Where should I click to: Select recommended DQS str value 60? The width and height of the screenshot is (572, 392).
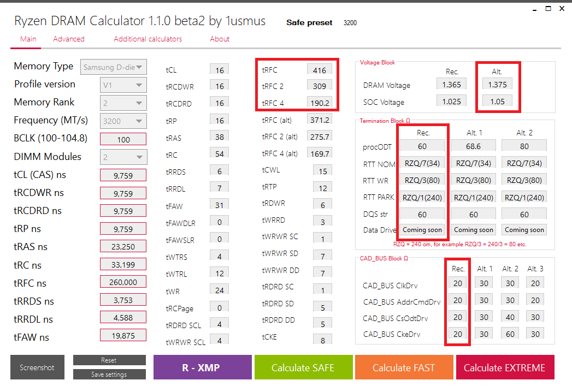422,215
